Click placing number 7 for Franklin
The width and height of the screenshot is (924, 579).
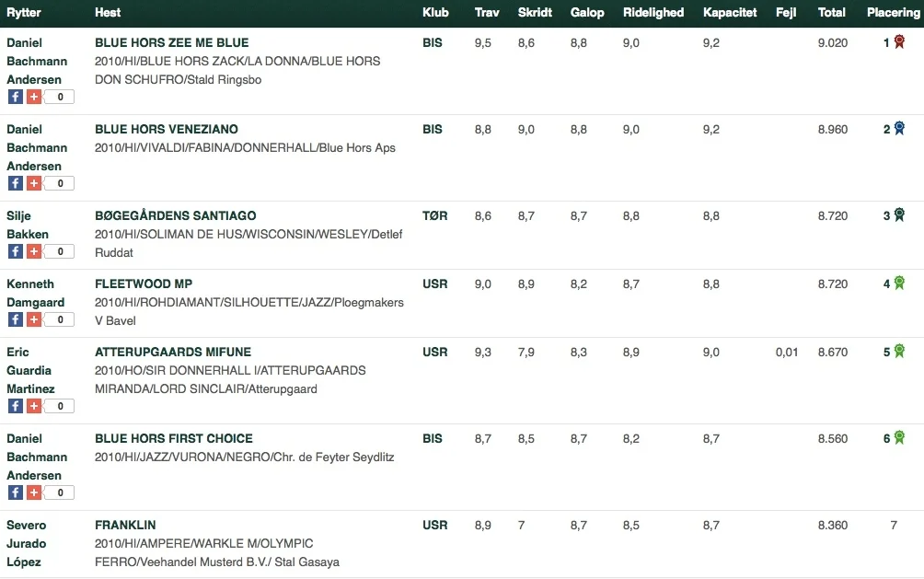(894, 525)
